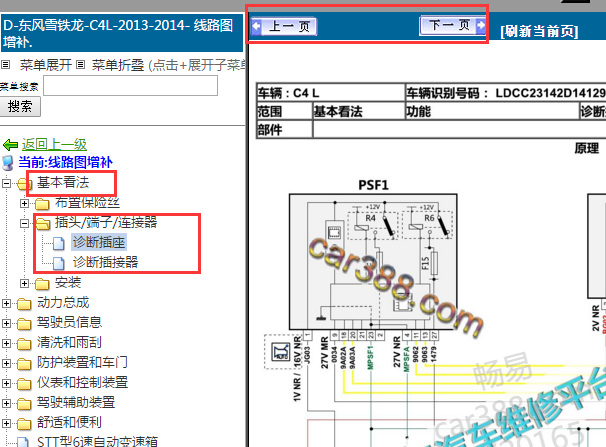
Task: Click the 返回上一级 link
Action: pos(54,144)
